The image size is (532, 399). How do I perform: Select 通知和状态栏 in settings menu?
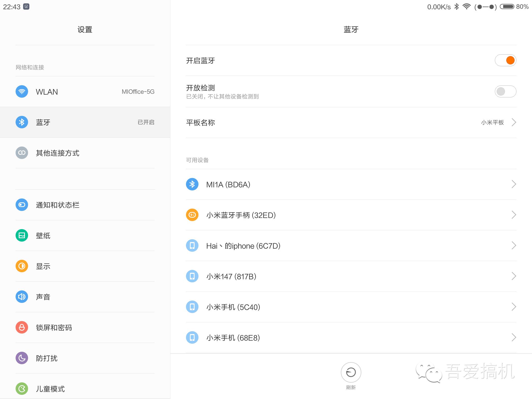click(x=58, y=205)
